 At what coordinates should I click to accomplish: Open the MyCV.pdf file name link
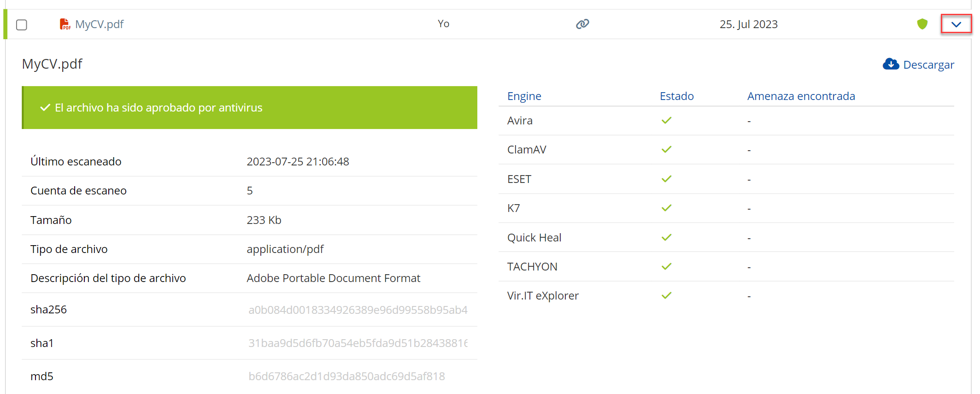pyautogui.click(x=99, y=24)
